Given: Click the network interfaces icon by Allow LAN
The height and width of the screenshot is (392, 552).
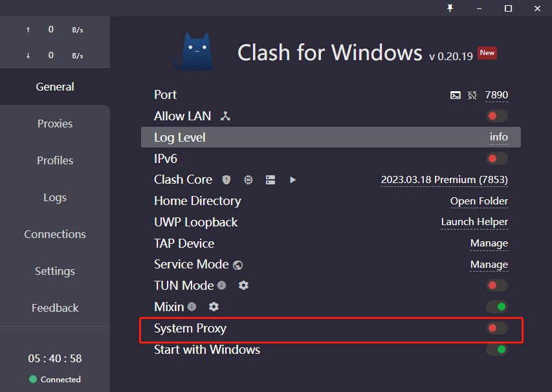Looking at the screenshot, I should click(x=225, y=116).
